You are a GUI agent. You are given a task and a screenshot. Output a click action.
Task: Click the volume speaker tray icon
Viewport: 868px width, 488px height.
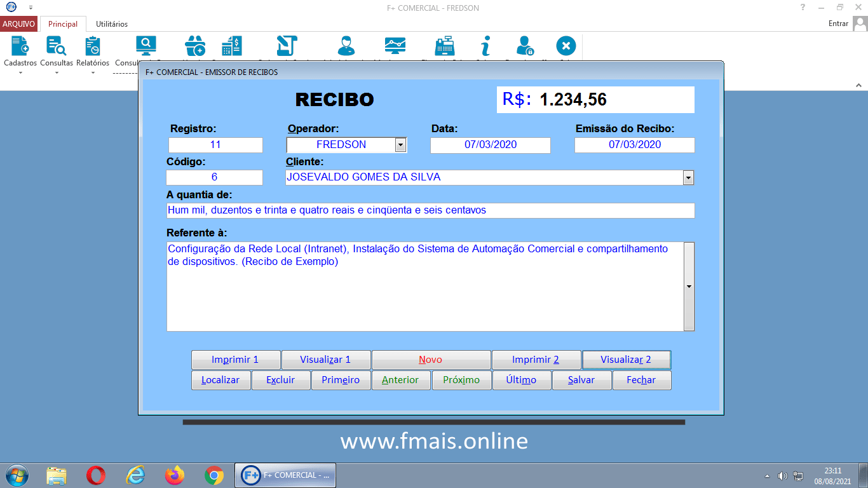[783, 475]
